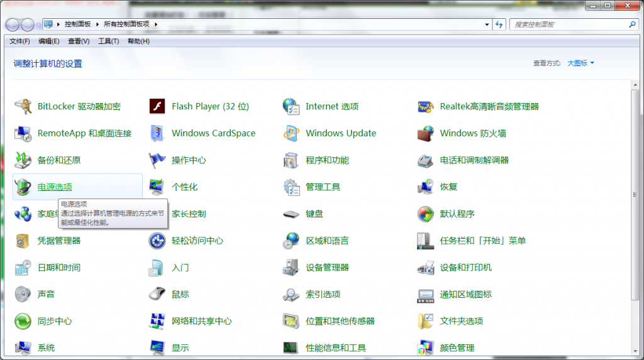Image resolution: width=644 pixels, height=360 pixels.
Task: Open the 轻松访问中心 icon
Action: [157, 241]
